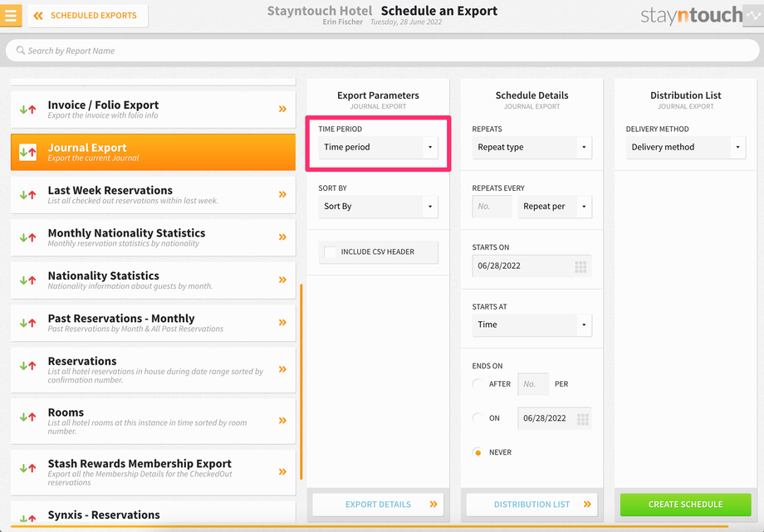The height and width of the screenshot is (532, 764).
Task: Open the Starts On calendar icon
Action: (580, 266)
